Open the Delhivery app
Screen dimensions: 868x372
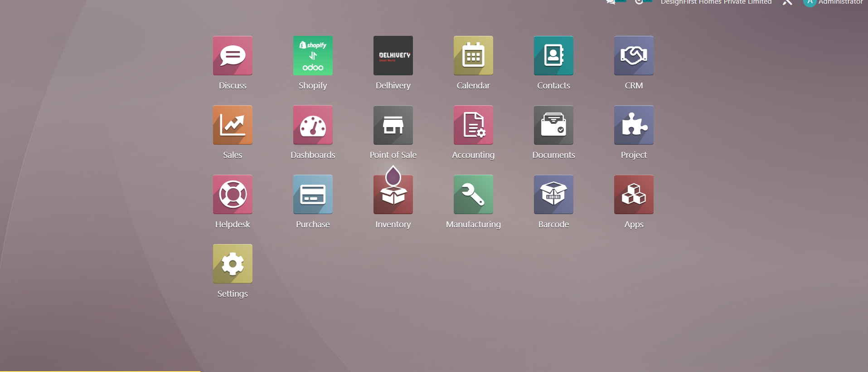tap(393, 56)
